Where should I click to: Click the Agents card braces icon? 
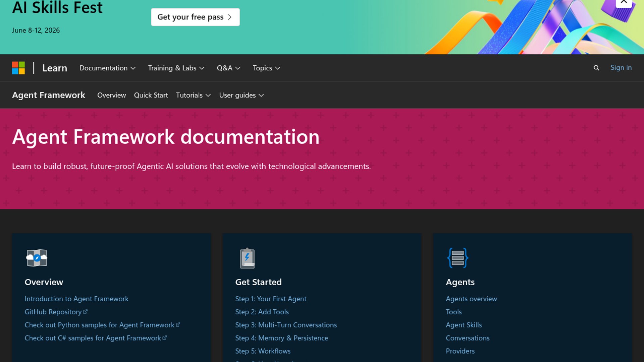(458, 258)
